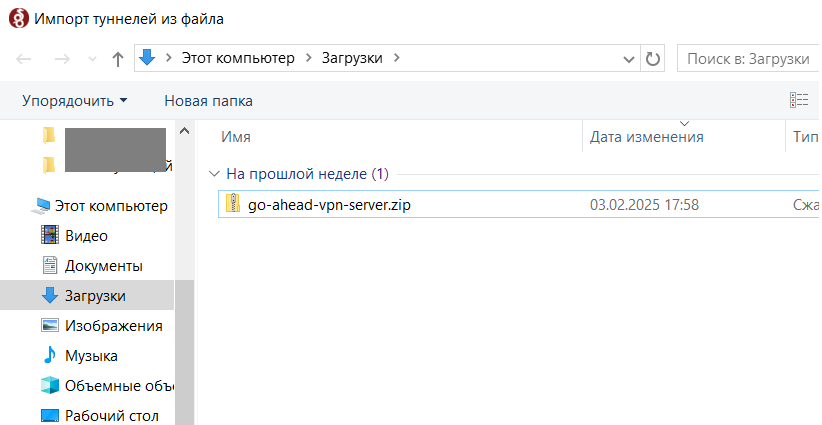822x425 pixels.
Task: Click the Back navigation arrow
Action: tap(24, 59)
